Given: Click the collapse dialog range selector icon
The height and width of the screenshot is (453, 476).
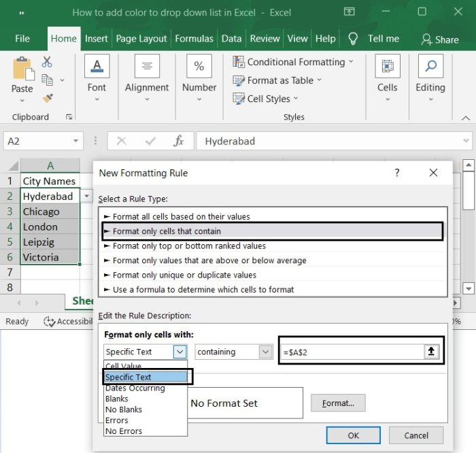Looking at the screenshot, I should point(431,352).
